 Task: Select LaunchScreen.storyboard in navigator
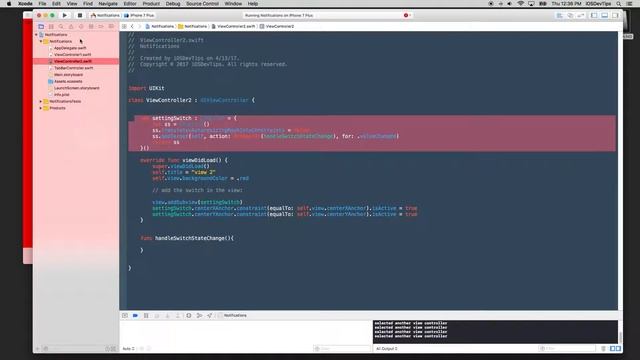click(x=76, y=88)
